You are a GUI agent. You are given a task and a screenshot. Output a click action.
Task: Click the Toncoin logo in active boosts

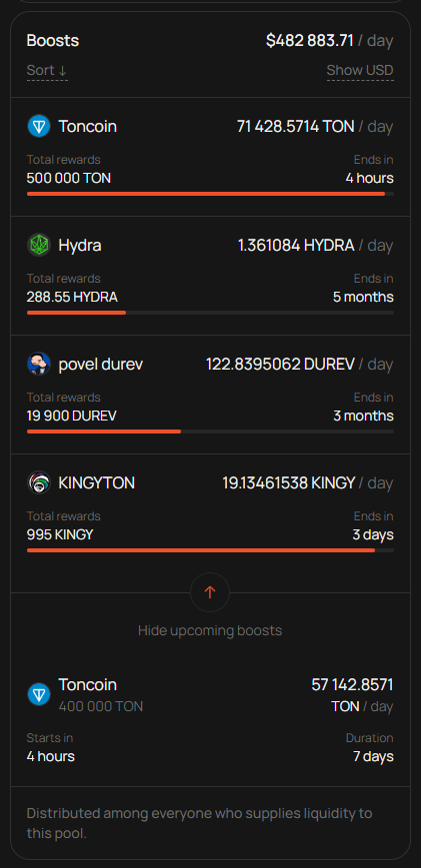[39, 126]
